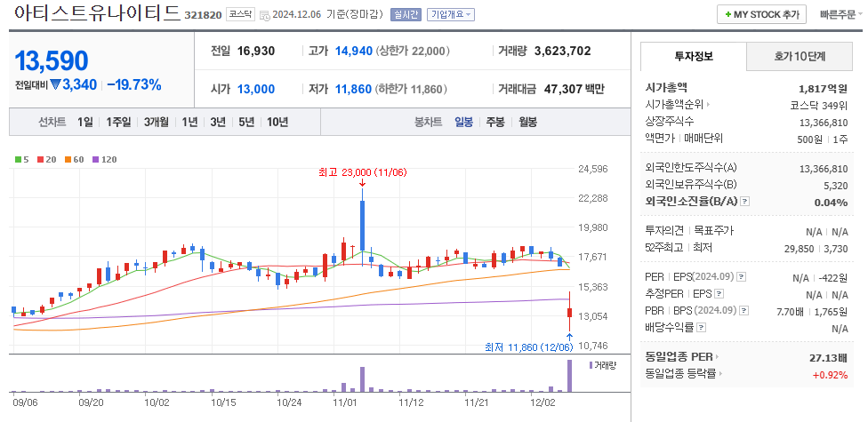Click the 최고 23,000 (11/06) marker
This screenshot has width=868, height=422.
(x=363, y=172)
